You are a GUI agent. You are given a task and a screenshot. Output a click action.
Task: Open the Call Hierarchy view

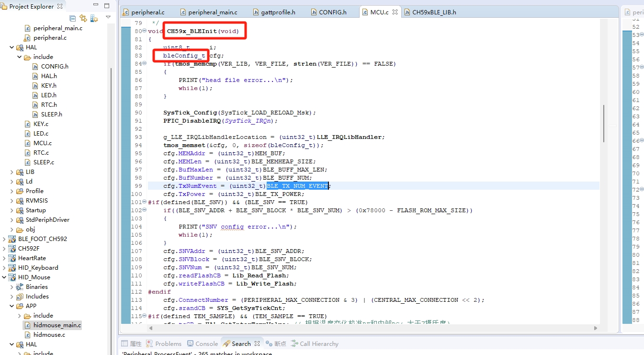318,344
